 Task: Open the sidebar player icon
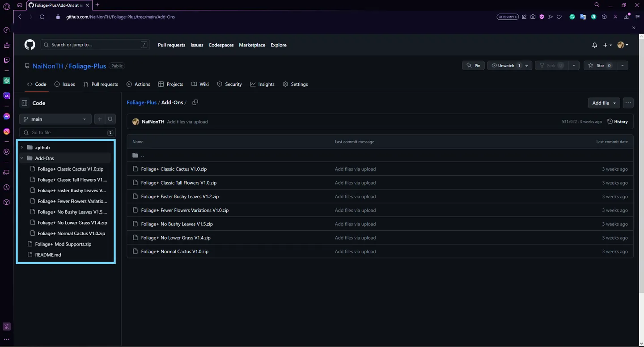click(7, 152)
